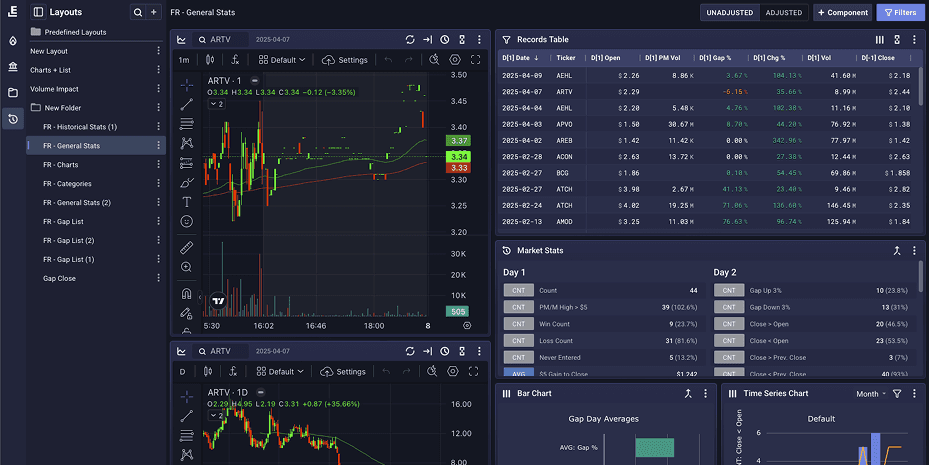
Task: Toggle CNT button beside Never Entered
Action: point(518,357)
